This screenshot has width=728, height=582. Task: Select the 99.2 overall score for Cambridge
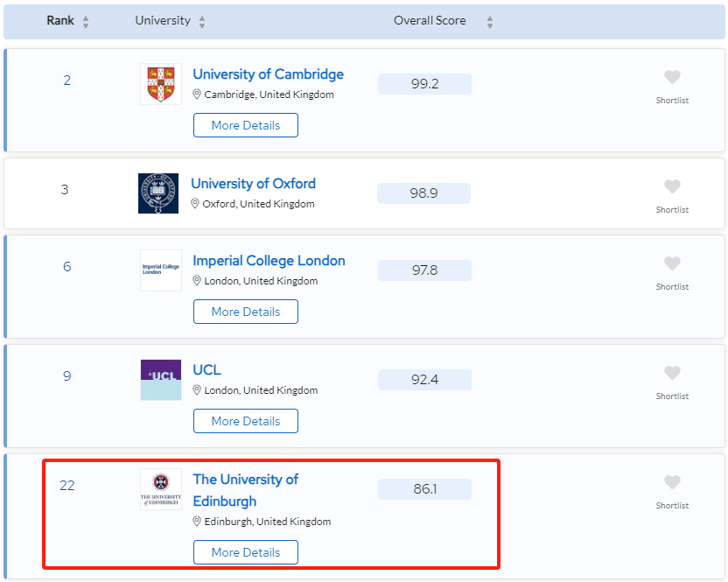425,84
